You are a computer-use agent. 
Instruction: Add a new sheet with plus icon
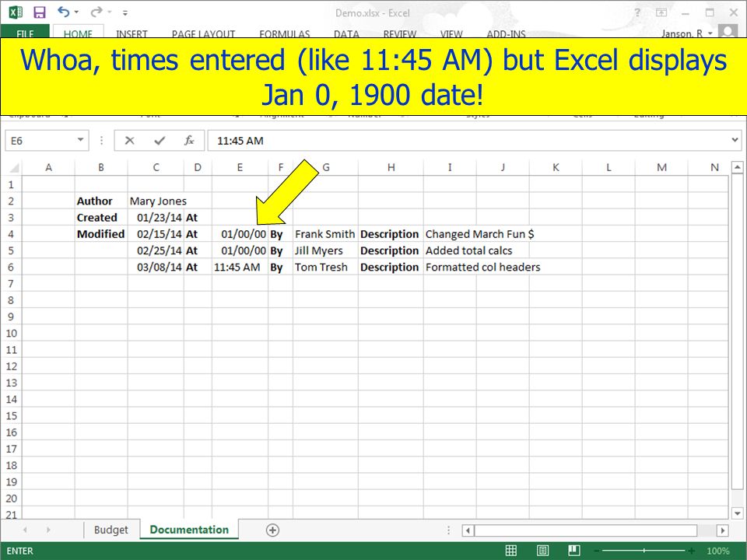(272, 530)
